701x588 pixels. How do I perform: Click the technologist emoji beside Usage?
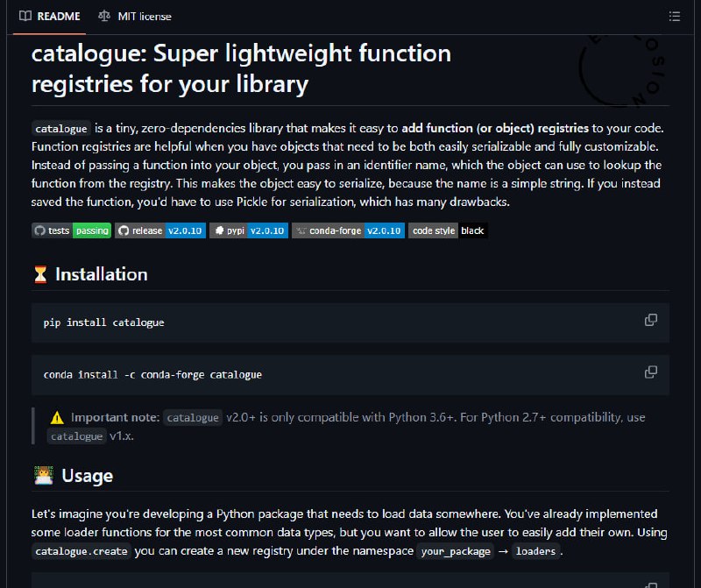pos(44,476)
